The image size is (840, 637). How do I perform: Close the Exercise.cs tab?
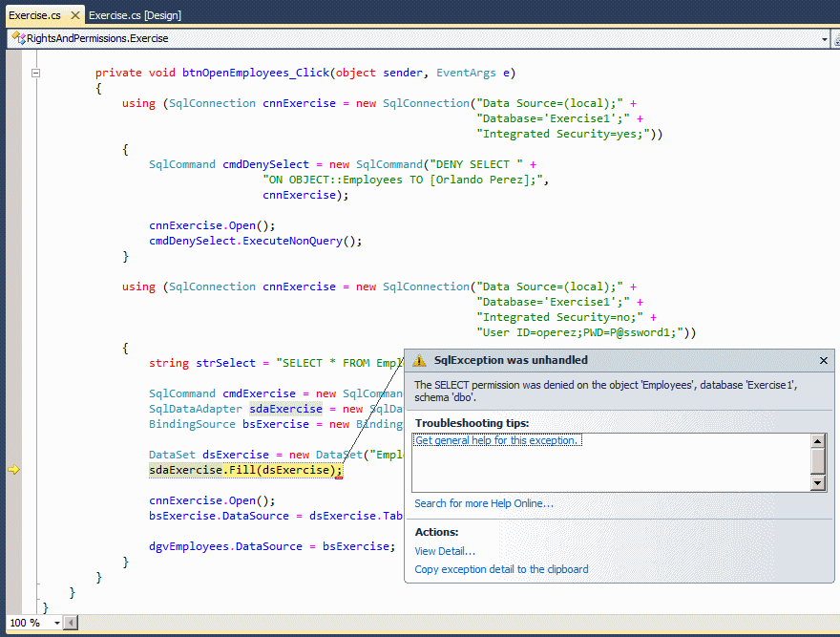pos(75,15)
